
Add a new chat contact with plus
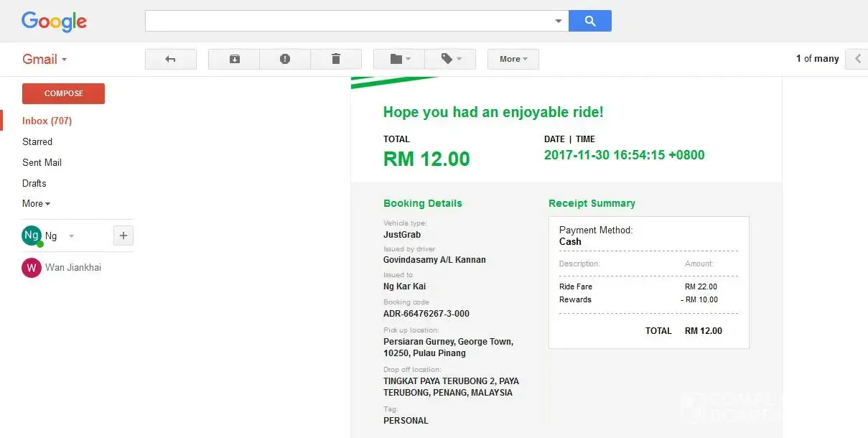pos(123,236)
